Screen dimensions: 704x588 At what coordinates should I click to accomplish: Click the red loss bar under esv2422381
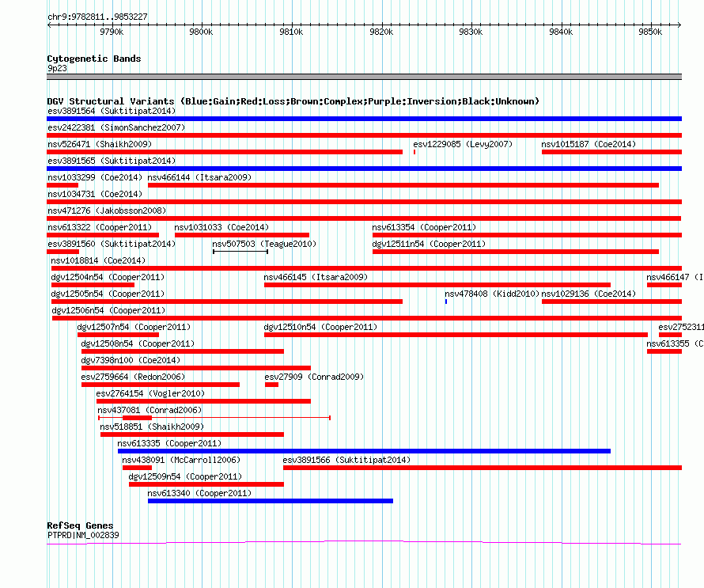(364, 135)
